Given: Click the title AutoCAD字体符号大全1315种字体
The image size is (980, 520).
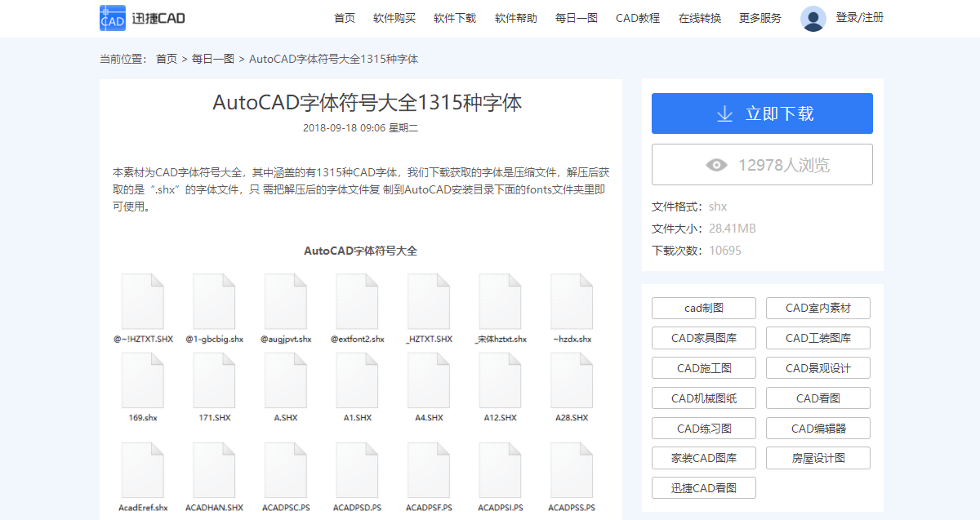Looking at the screenshot, I should pyautogui.click(x=367, y=103).
